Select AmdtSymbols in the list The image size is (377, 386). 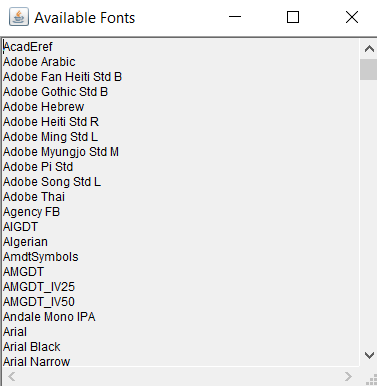pyautogui.click(x=40, y=257)
